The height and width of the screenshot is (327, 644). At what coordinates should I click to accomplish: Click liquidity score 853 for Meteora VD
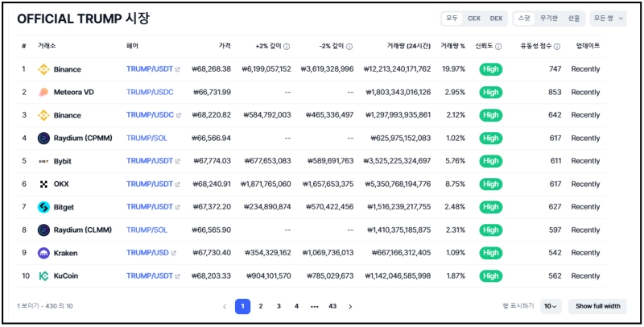(x=555, y=93)
